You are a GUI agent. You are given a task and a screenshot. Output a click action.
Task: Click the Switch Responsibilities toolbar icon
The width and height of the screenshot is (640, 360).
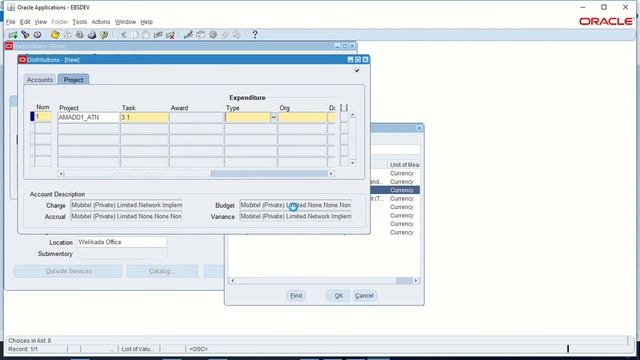(x=80, y=35)
